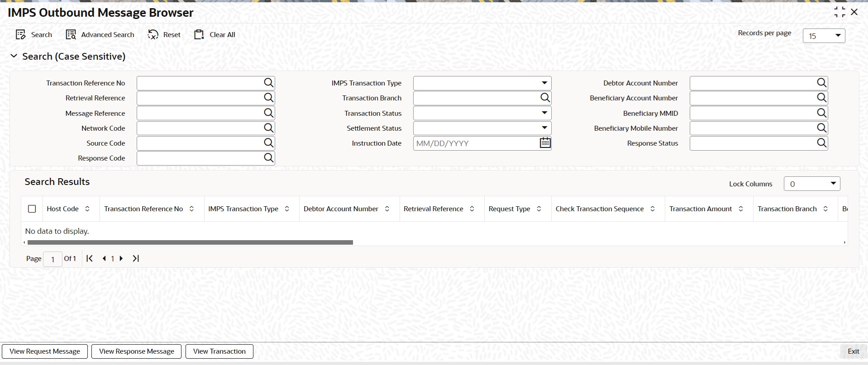Click the Reset icon button
This screenshot has width=868, height=365.
(153, 35)
